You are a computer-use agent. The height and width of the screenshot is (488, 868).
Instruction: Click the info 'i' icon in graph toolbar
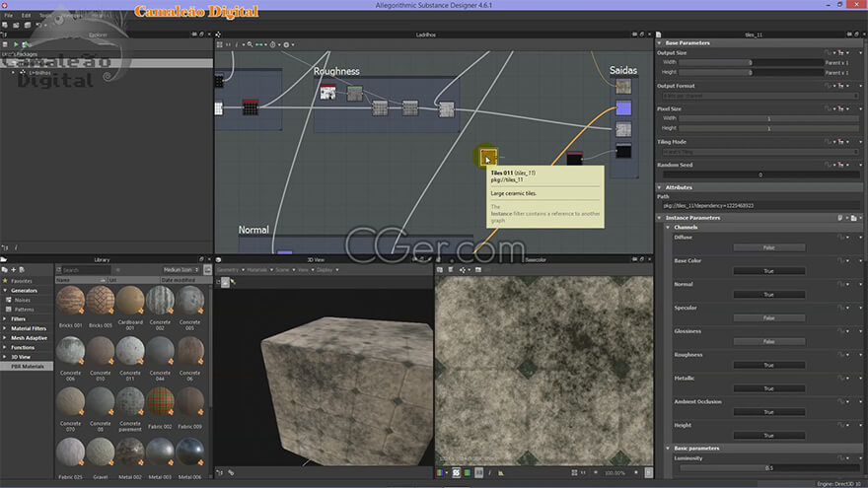coord(237,44)
